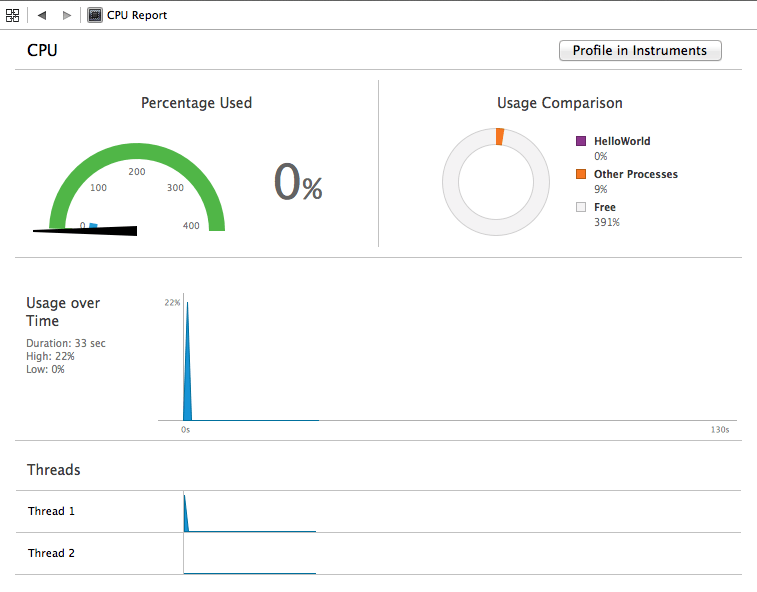Click the Low: 0% text
This screenshot has height=592, width=757.
tap(45, 369)
